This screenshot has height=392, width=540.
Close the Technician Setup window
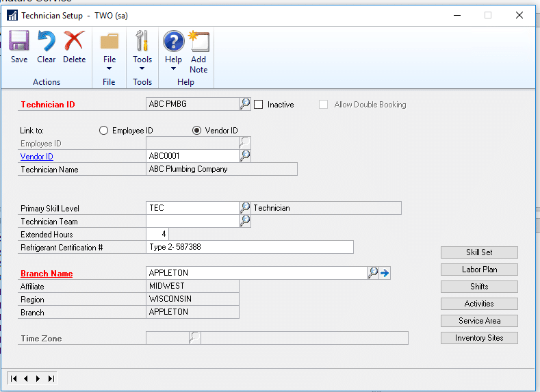519,15
